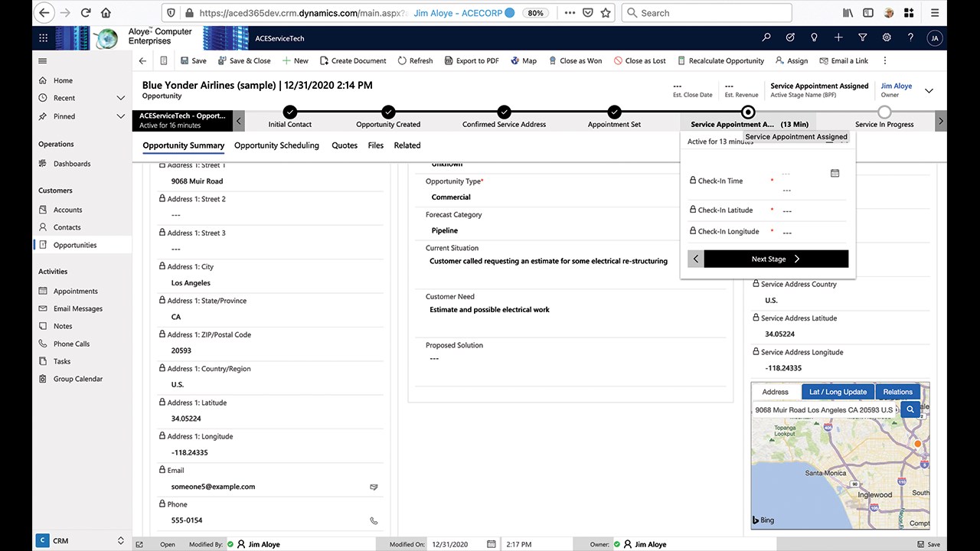Expand the Recent menu in the sidebar
The image size is (980, 551).
click(120, 98)
